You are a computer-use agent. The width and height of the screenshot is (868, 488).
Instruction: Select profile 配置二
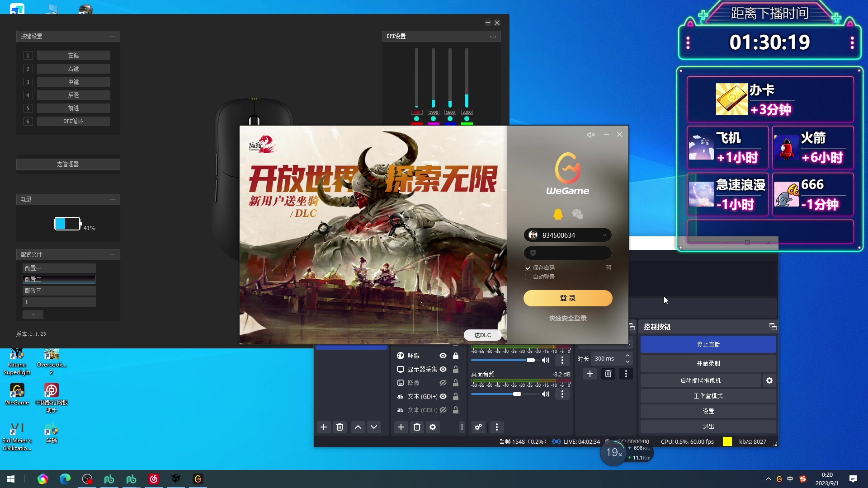(59, 279)
